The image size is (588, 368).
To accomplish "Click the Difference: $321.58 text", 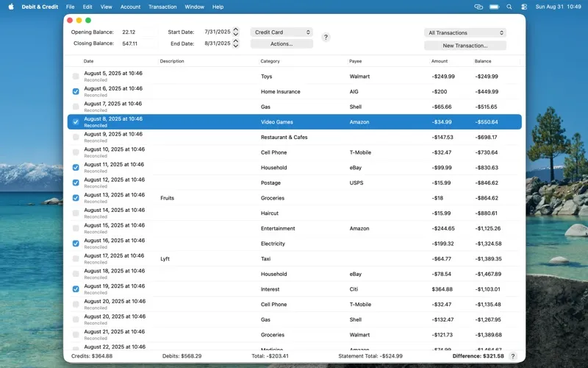I will point(478,356).
